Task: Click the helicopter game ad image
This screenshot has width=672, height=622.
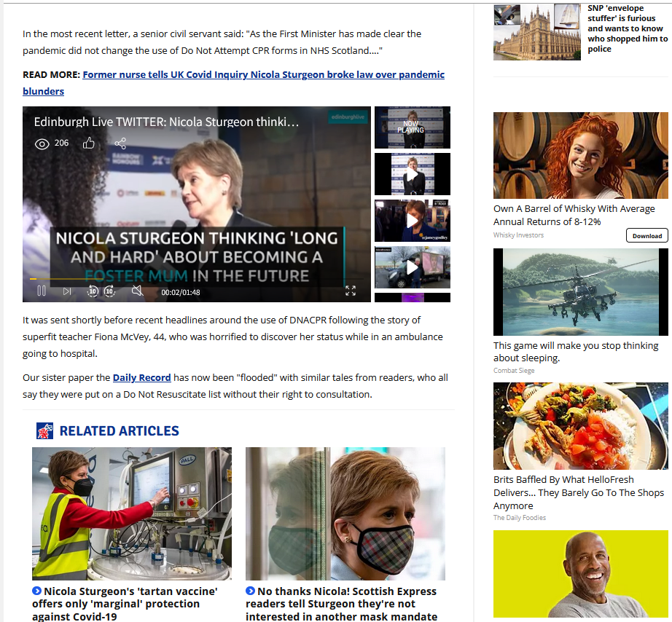Action: point(581,292)
